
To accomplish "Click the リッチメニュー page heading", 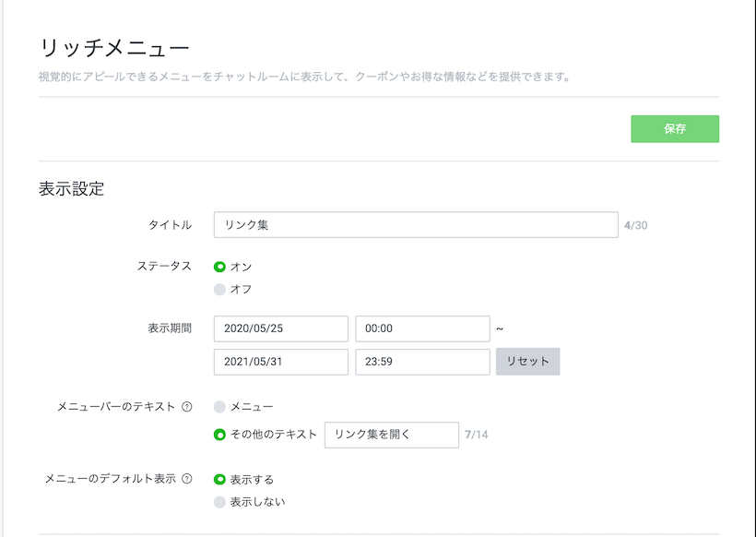I will click(114, 48).
